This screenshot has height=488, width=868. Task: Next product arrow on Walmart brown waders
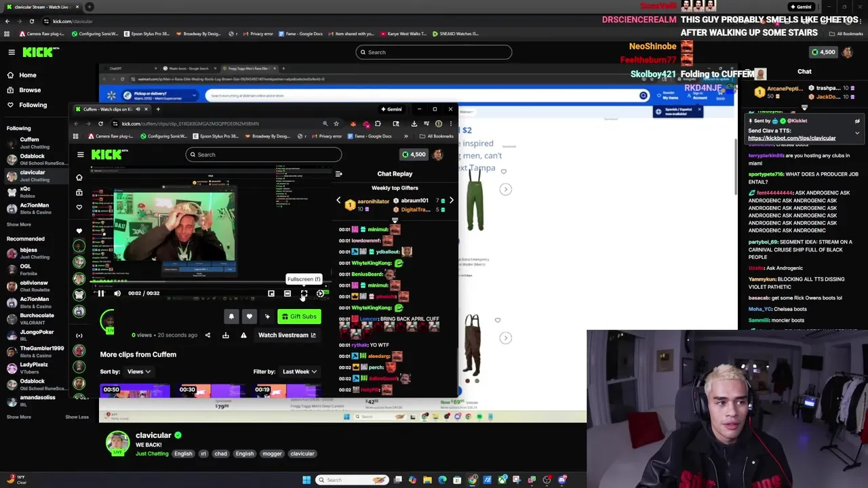coord(505,338)
